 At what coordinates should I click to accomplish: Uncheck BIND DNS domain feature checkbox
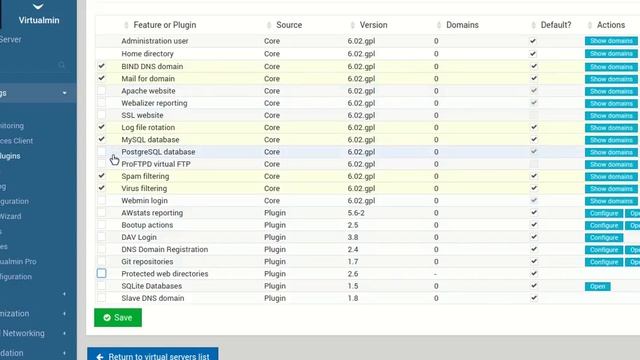pos(101,66)
